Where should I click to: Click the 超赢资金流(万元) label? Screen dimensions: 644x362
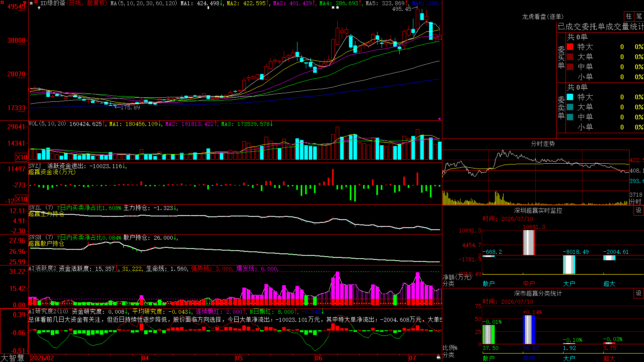click(52, 172)
